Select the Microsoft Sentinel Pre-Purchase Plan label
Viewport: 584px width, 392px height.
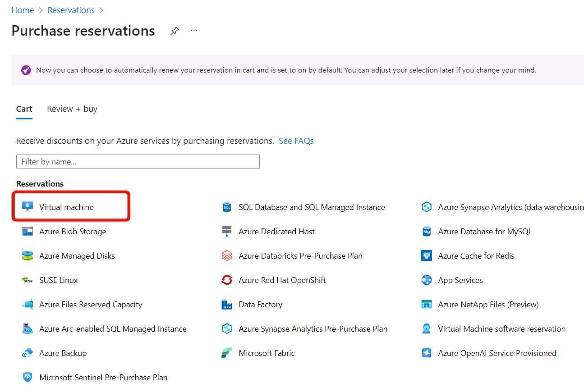click(x=103, y=377)
